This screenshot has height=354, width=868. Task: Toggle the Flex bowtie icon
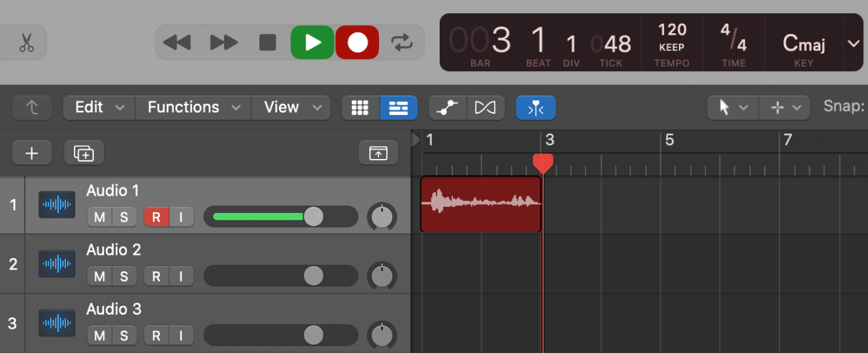(x=486, y=108)
